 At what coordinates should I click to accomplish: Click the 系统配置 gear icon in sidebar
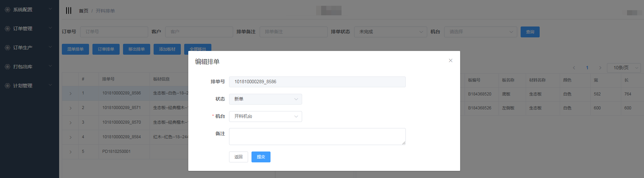coord(7,10)
